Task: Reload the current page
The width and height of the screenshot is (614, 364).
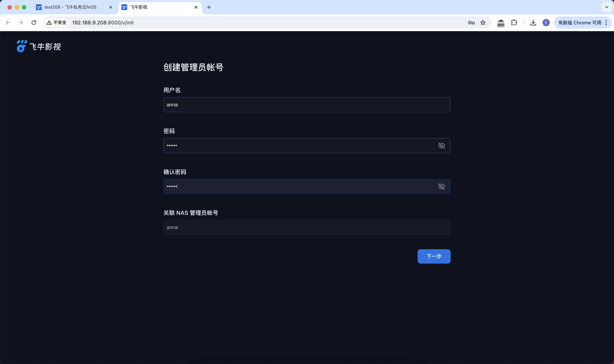Action: pyautogui.click(x=34, y=23)
